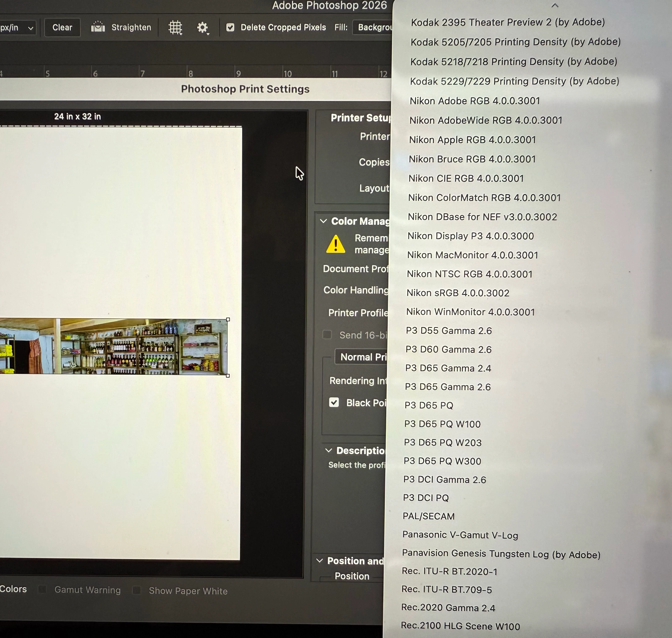Collapse the Position and Size section

tap(320, 560)
